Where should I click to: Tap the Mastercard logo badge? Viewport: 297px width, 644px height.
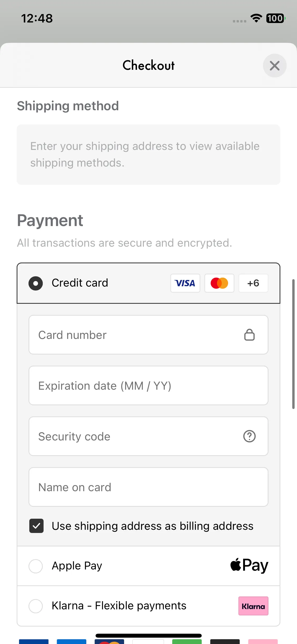[219, 283]
